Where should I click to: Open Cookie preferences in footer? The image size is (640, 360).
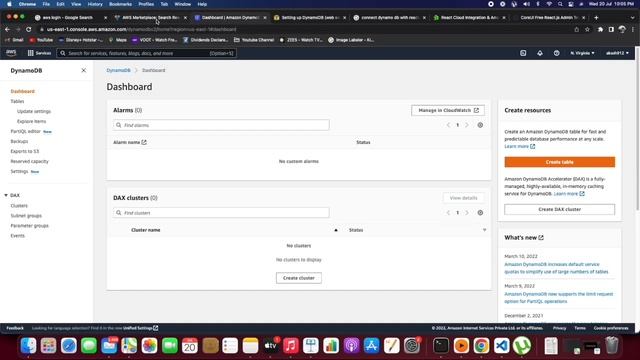coord(611,328)
